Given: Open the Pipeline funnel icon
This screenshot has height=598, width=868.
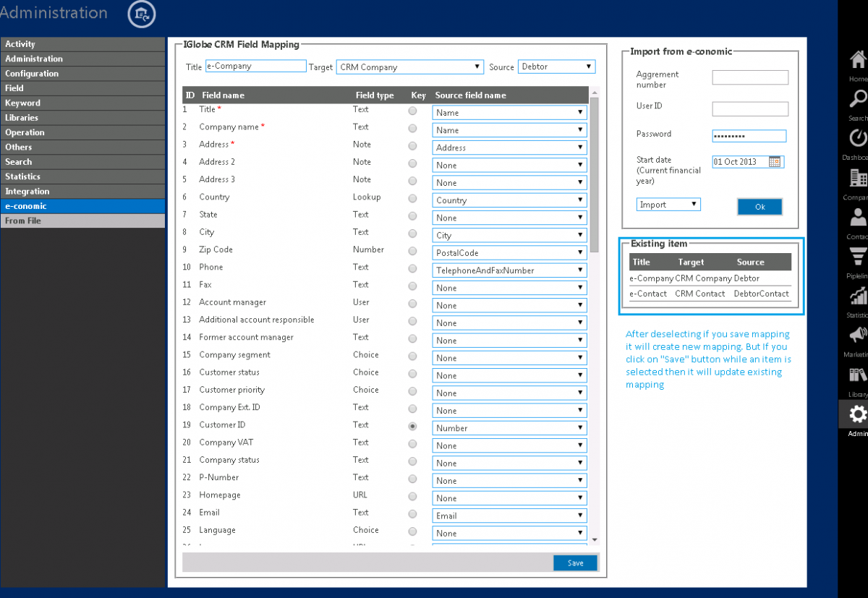Looking at the screenshot, I should pyautogui.click(x=858, y=257).
